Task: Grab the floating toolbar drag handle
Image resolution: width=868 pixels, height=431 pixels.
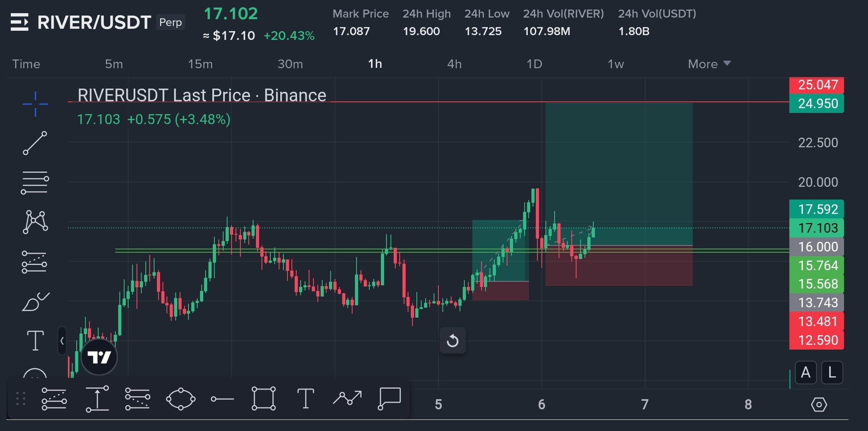Action: click(x=21, y=399)
